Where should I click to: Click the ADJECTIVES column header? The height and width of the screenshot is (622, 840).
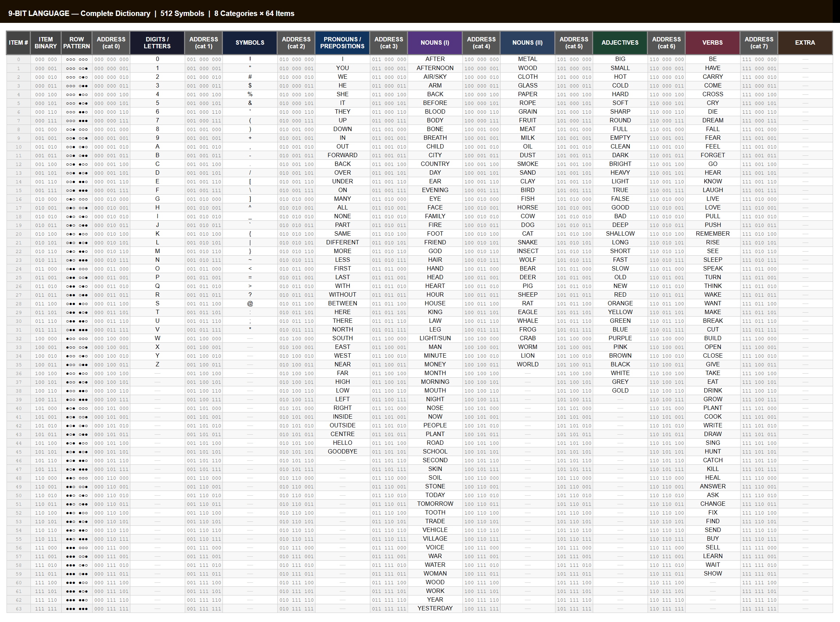point(619,42)
